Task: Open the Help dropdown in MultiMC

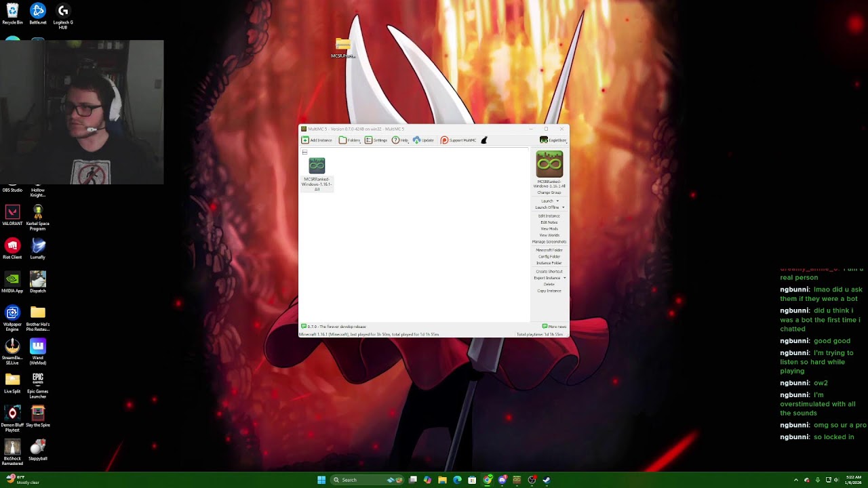Action: click(400, 140)
